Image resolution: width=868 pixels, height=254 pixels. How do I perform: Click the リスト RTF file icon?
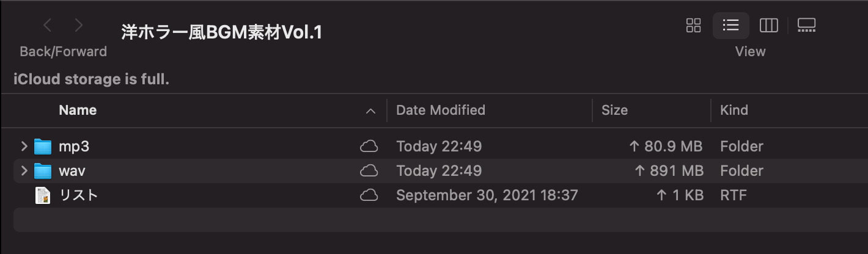[x=43, y=195]
